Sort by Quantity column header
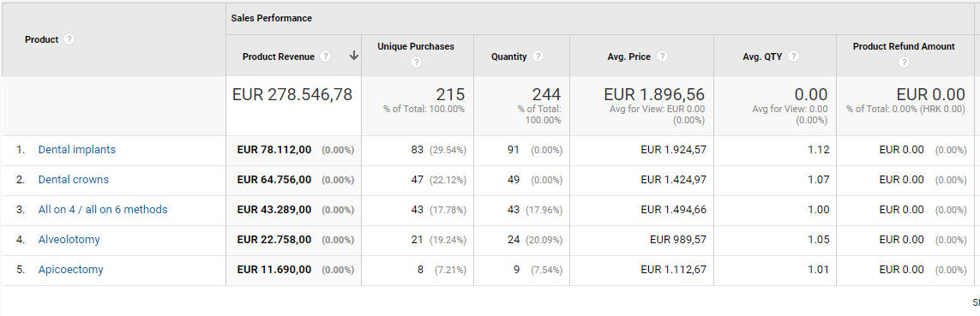980x316 pixels. pyautogui.click(x=509, y=57)
